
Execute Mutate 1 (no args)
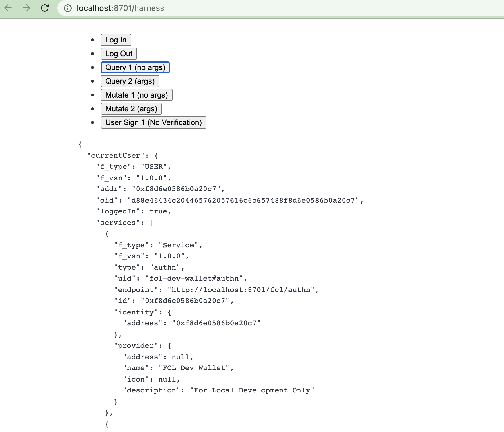tap(136, 95)
